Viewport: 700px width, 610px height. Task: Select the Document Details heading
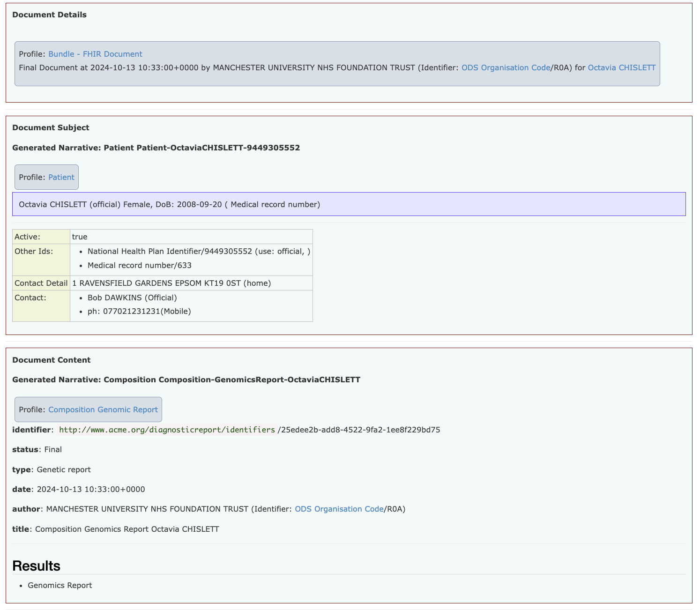click(x=49, y=15)
